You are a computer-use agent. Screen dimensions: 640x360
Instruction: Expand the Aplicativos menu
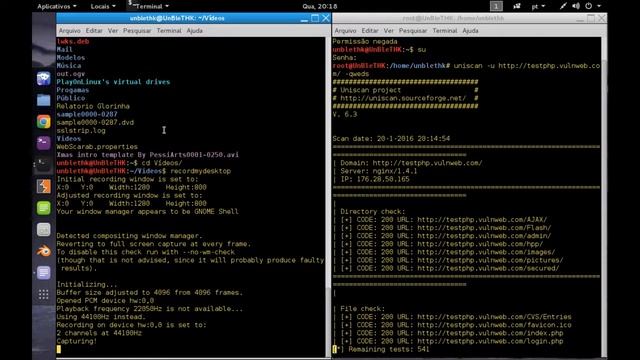click(x=56, y=6)
